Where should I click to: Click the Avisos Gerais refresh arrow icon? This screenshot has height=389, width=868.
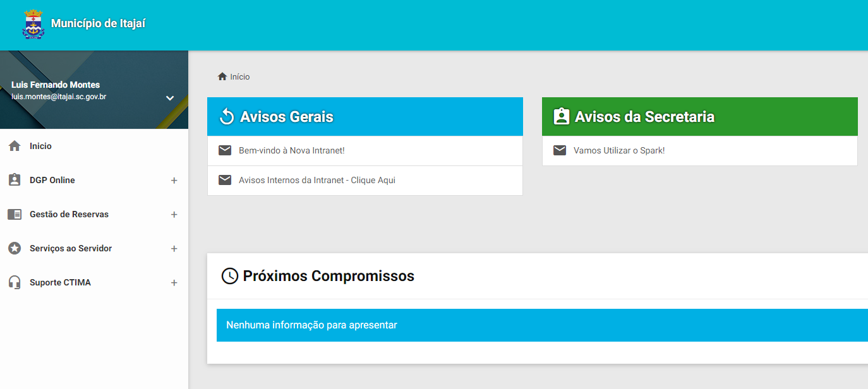point(227,117)
